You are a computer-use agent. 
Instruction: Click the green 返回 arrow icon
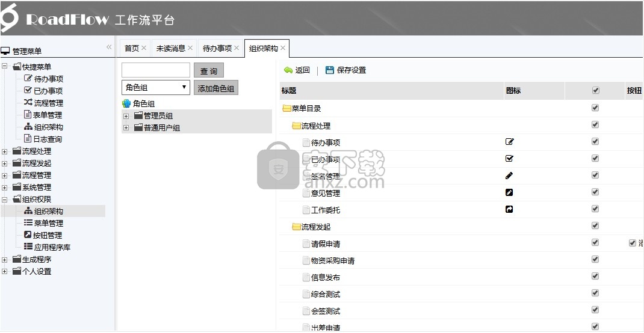pyautogui.click(x=288, y=70)
